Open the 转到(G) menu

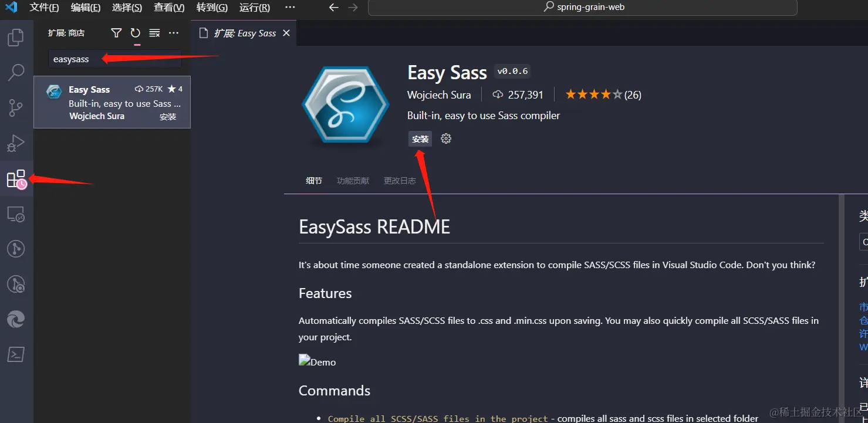[x=212, y=8]
